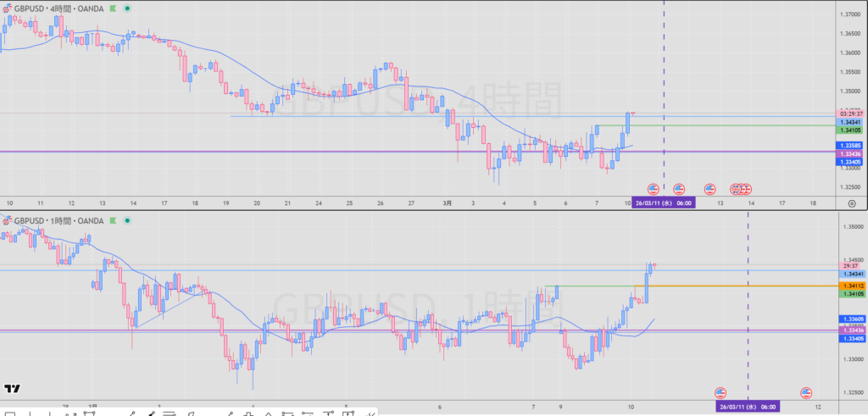This screenshot has height=416, width=868.
Task: Click GBPUSD currency flag logo in 4時間 chart
Action: (7, 8)
